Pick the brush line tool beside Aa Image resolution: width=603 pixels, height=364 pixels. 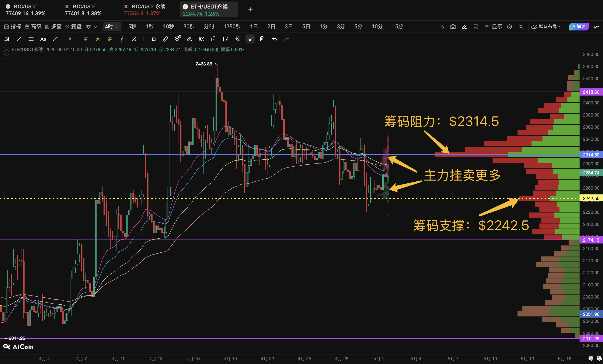coord(55,39)
